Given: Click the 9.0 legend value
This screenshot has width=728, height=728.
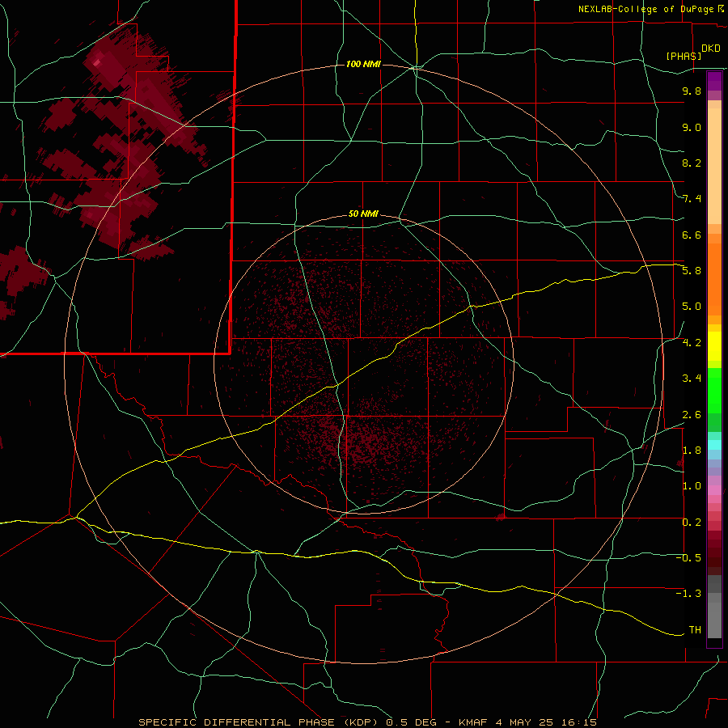Looking at the screenshot, I should [692, 127].
